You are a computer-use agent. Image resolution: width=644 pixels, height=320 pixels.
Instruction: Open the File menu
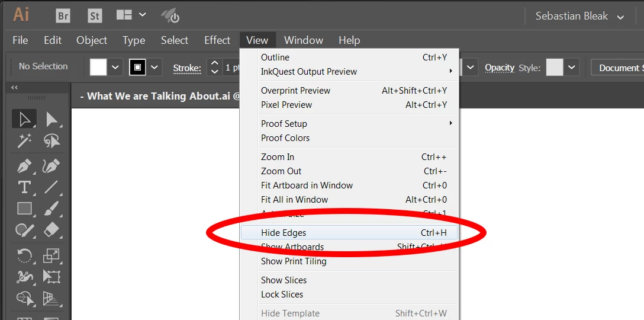[20, 40]
